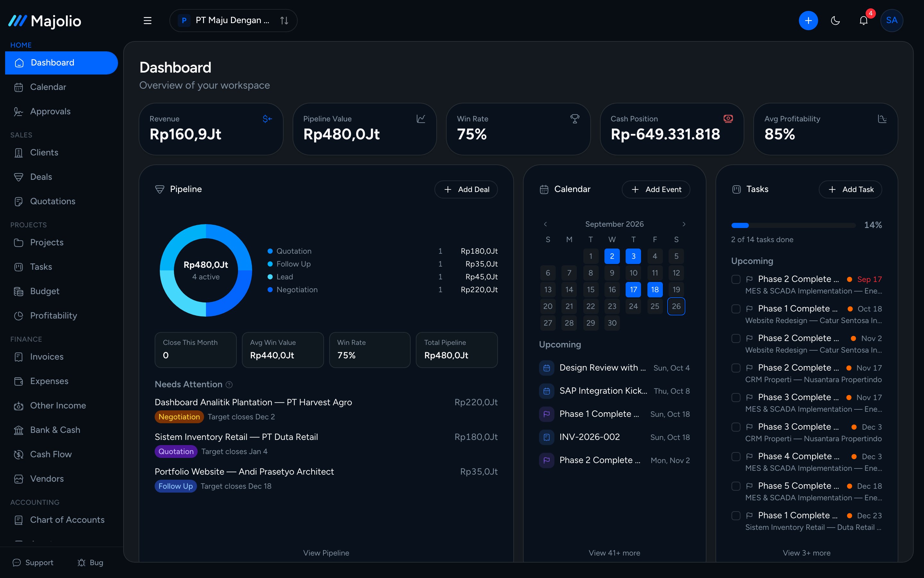Screen dimensions: 924x578
Task: Check the Phase 1 Complete Oct 18 task
Action: (x=736, y=309)
